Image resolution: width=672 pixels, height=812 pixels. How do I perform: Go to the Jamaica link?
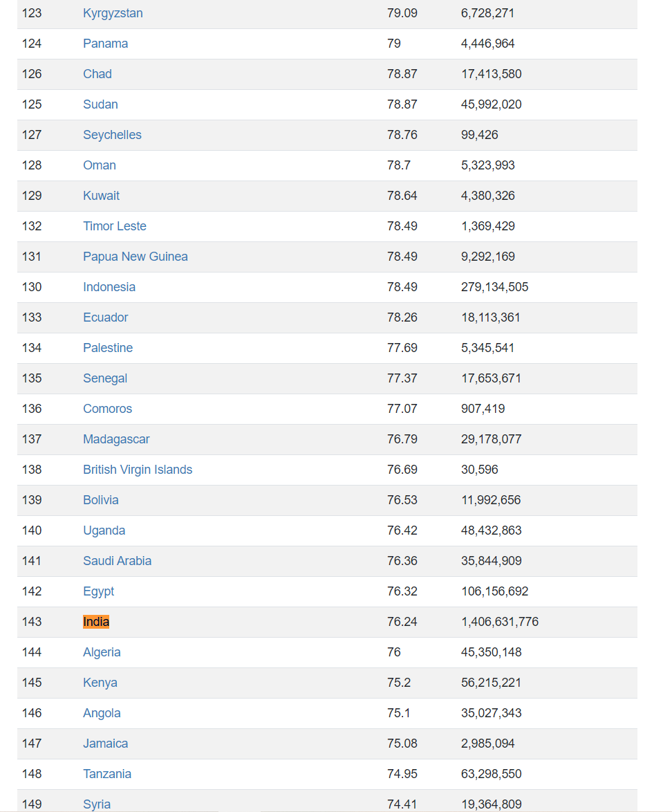(x=105, y=744)
